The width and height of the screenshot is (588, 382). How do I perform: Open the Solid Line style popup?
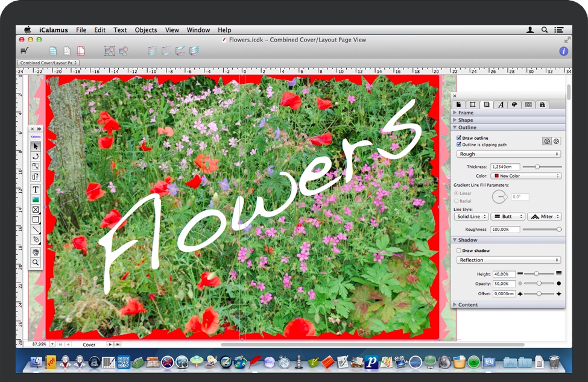471,216
